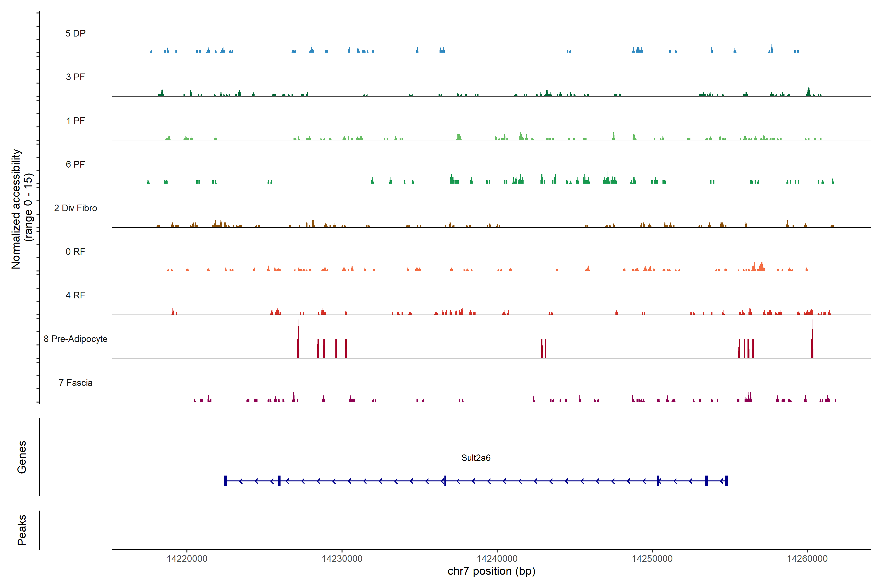Image resolution: width=882 pixels, height=588 pixels.
Task: Click the 14240000 axis tick label
Action: point(497,559)
